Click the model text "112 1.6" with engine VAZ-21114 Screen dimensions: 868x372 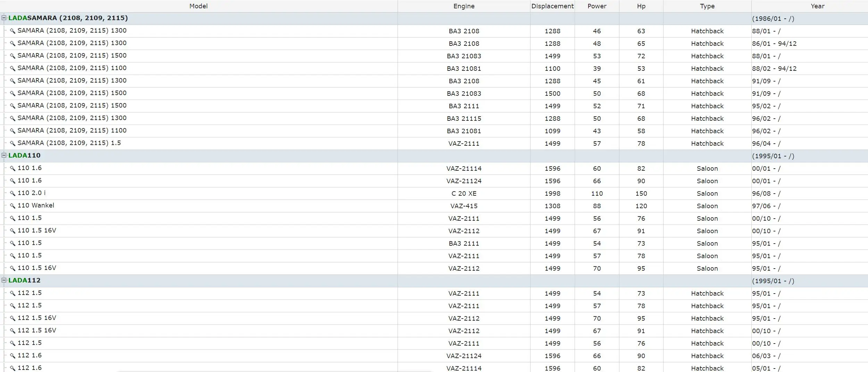click(30, 368)
